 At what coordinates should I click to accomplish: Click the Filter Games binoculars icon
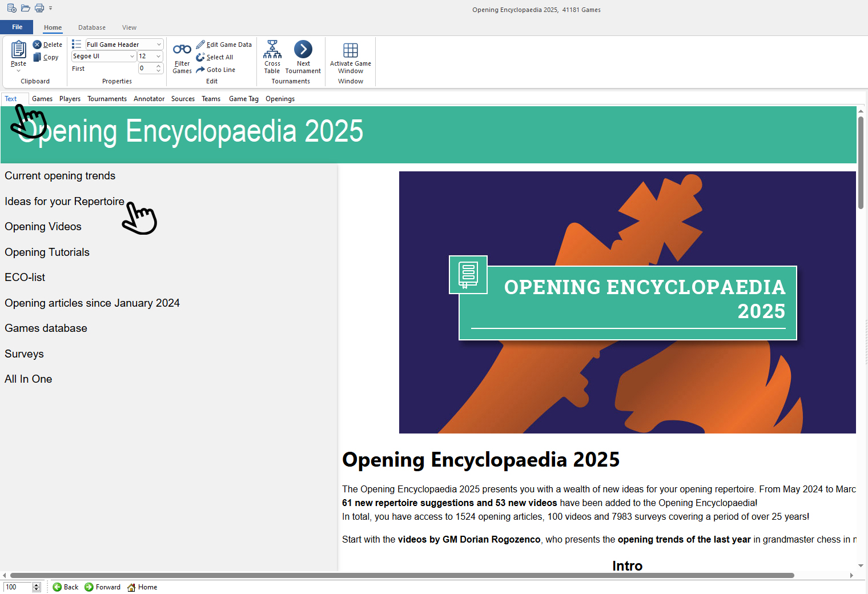click(182, 50)
